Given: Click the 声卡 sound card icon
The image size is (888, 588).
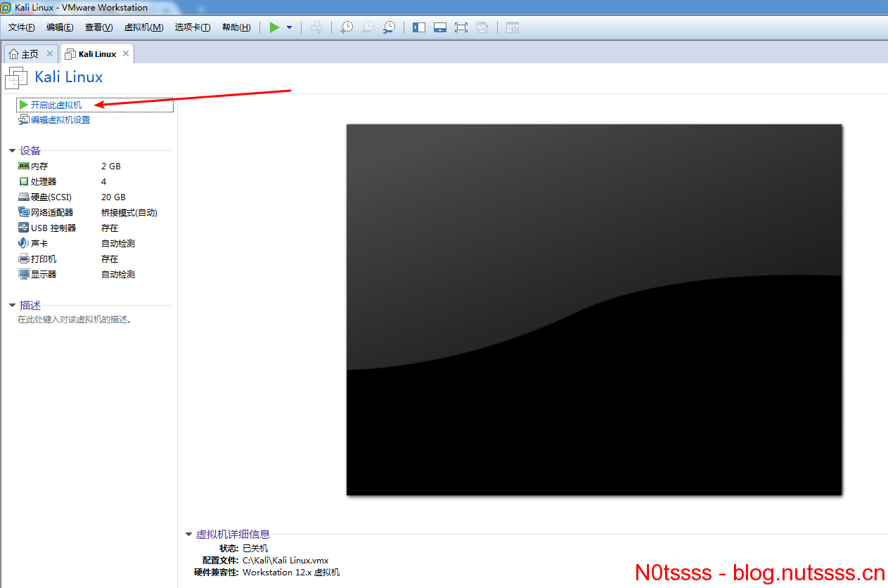Looking at the screenshot, I should coord(24,243).
